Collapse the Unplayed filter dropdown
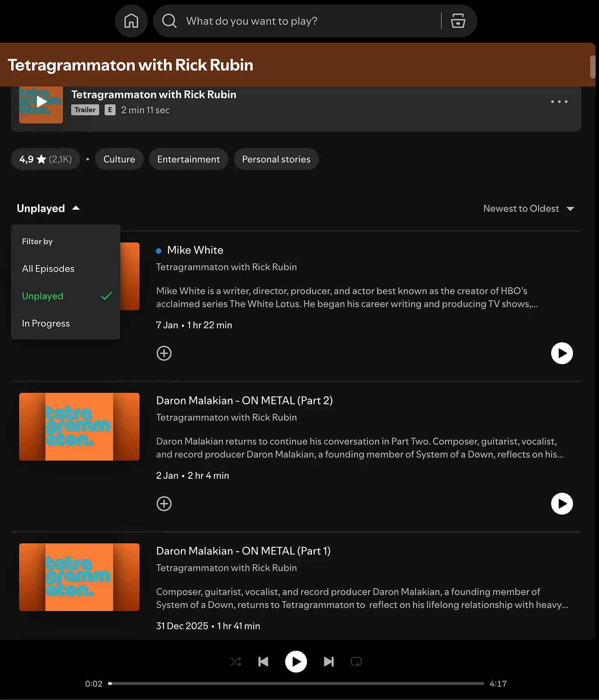The width and height of the screenshot is (599, 700). (48, 208)
